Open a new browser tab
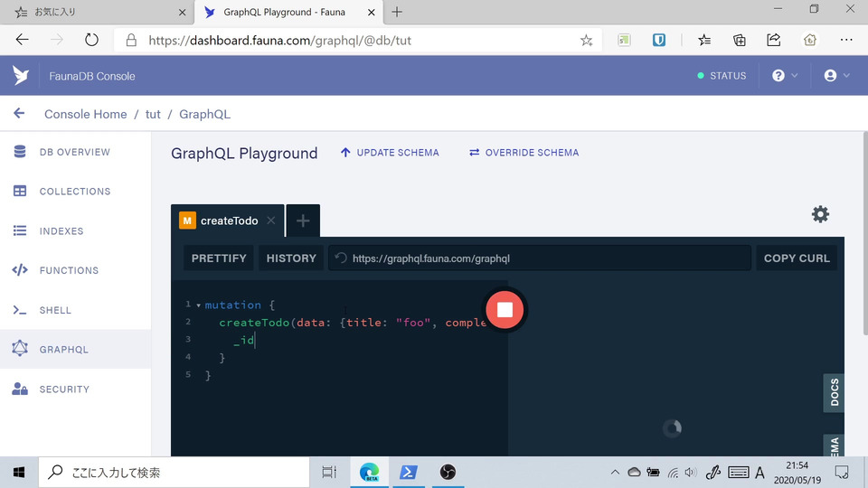 coord(397,12)
